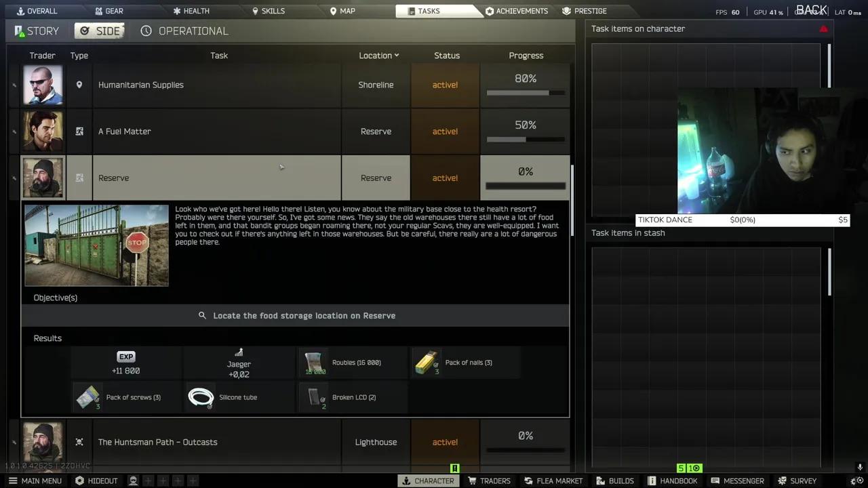Show Side tasks
Viewport: 868px width, 488px height.
pos(99,31)
